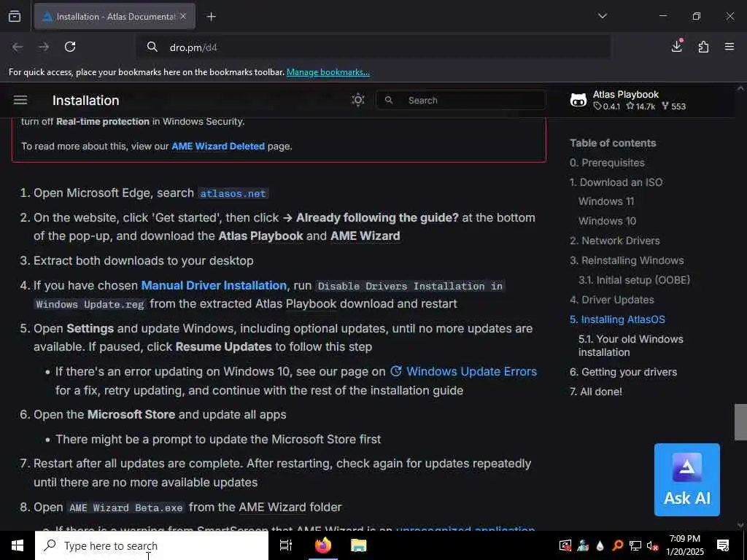Open the clock showing 7:09 PM
Image resolution: width=747 pixels, height=560 pixels.
(x=684, y=545)
